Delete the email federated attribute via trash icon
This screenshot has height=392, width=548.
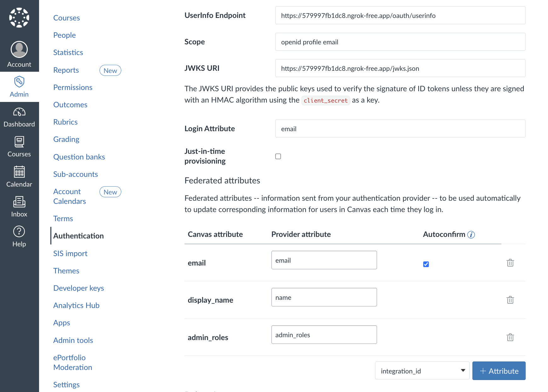[510, 263]
